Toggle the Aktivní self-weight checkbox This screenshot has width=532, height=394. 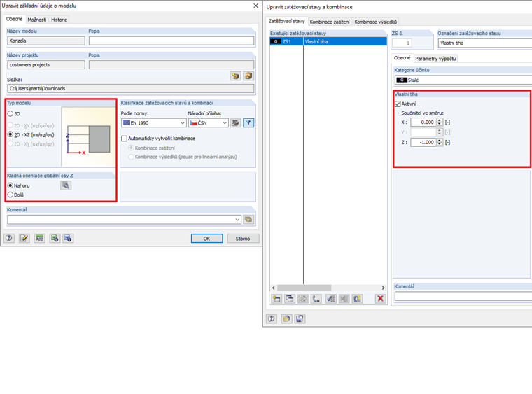[398, 104]
